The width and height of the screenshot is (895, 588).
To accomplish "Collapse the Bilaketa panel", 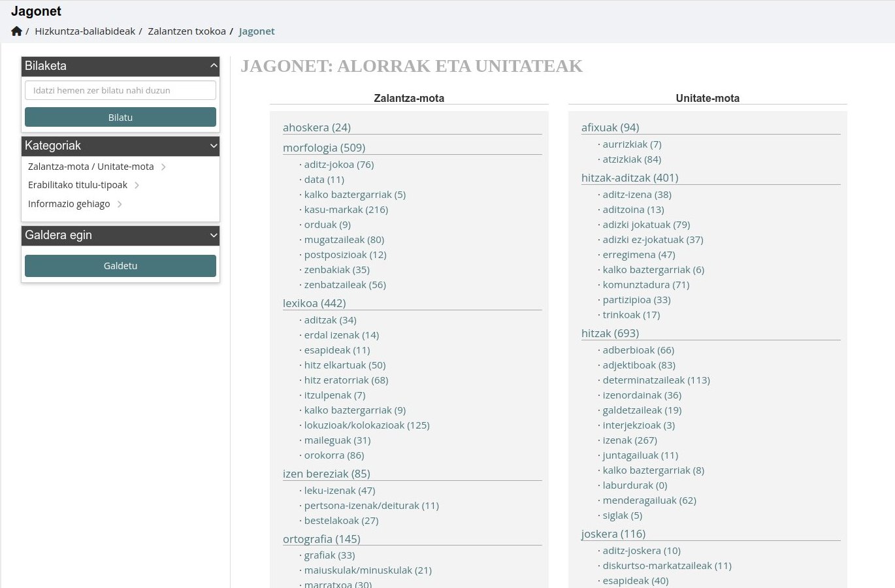I will [214, 66].
